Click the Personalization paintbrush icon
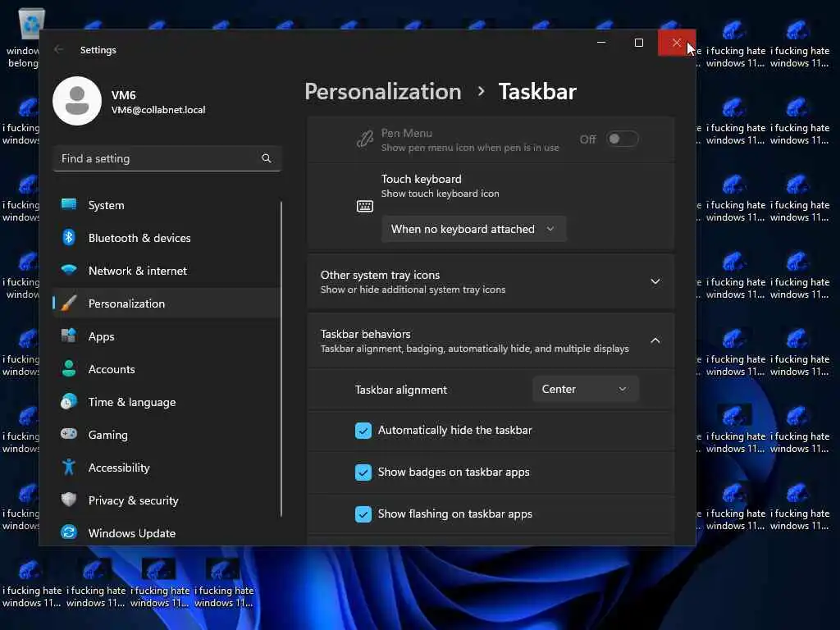 coord(69,304)
